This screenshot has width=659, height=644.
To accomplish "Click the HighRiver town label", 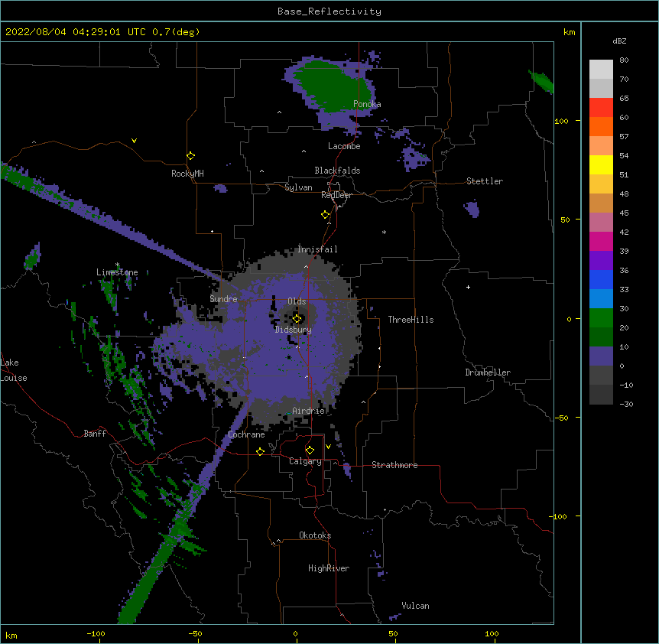I will (329, 568).
